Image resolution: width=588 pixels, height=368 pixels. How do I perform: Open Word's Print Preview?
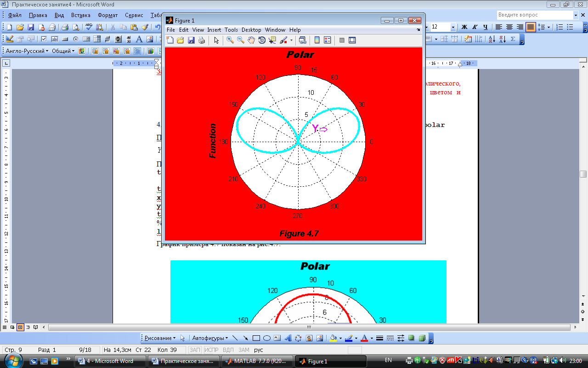tap(76, 27)
